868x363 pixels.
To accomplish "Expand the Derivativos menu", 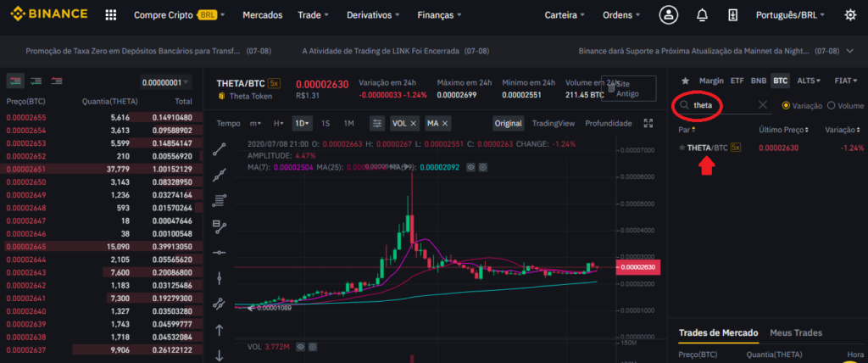I will 373,15.
